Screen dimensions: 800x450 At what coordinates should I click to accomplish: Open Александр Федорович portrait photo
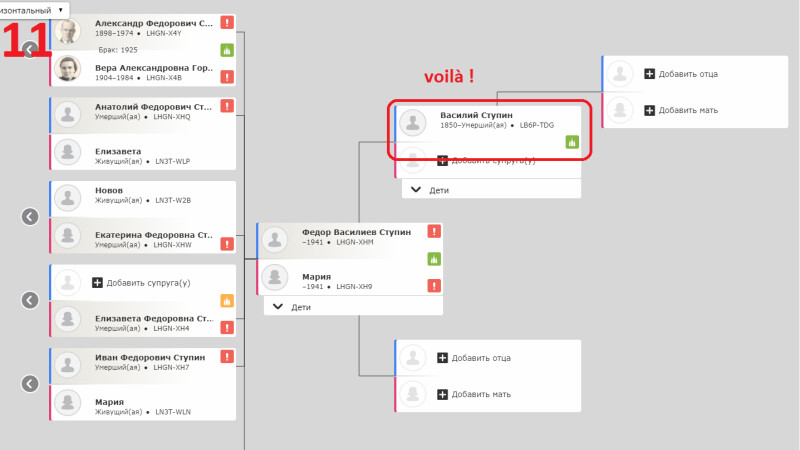pos(68,32)
